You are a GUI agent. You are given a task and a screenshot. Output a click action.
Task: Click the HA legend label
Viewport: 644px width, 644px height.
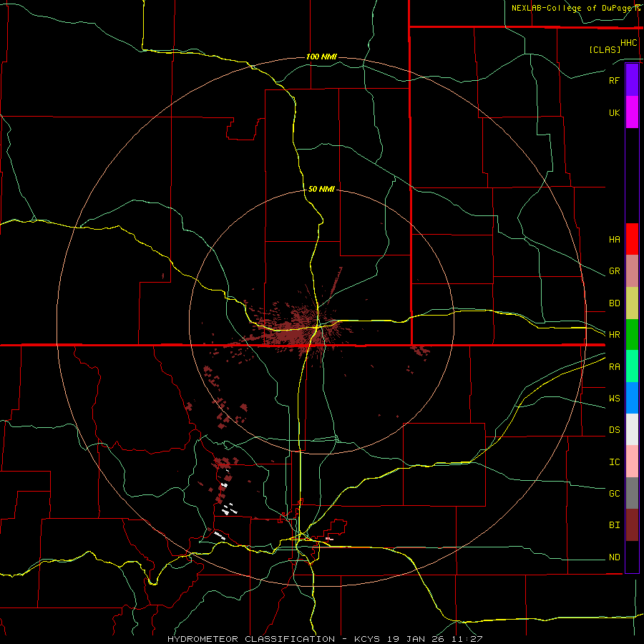[614, 240]
